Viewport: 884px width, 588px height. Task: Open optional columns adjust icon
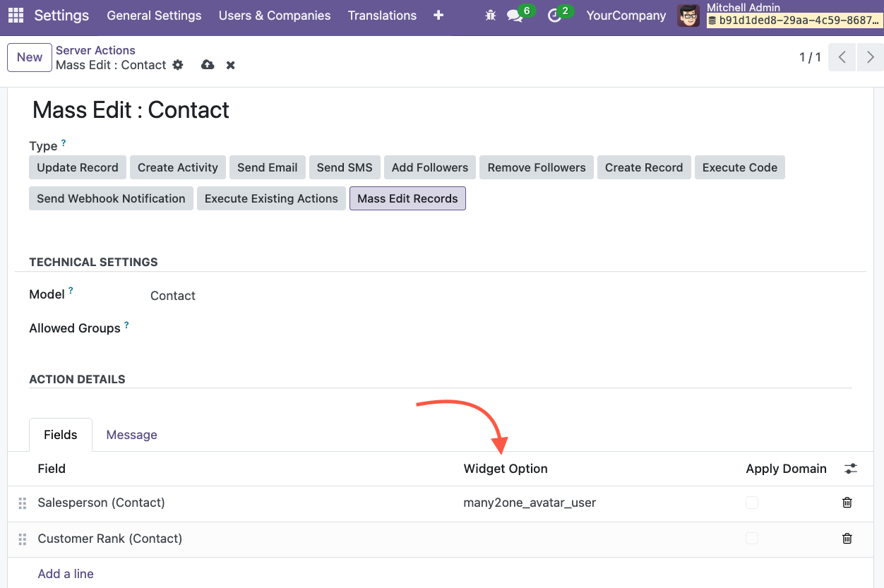pos(851,469)
